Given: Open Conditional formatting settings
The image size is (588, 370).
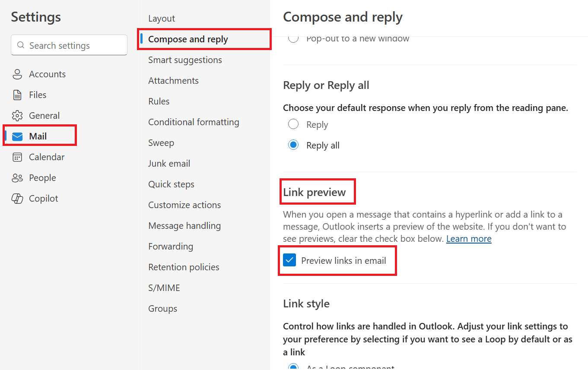Looking at the screenshot, I should click(x=194, y=122).
